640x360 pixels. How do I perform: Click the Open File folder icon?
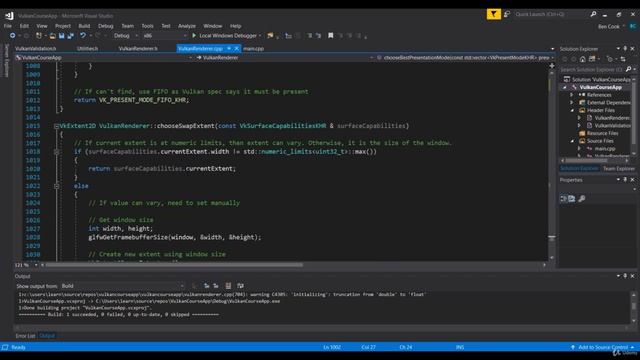[x=52, y=36]
